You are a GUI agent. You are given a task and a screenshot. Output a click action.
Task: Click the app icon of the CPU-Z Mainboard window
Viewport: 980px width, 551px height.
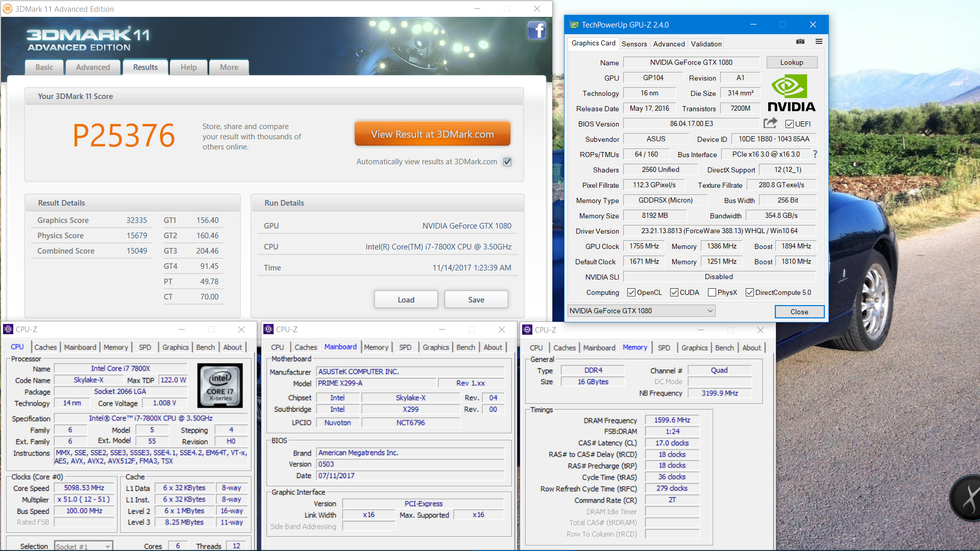click(268, 330)
